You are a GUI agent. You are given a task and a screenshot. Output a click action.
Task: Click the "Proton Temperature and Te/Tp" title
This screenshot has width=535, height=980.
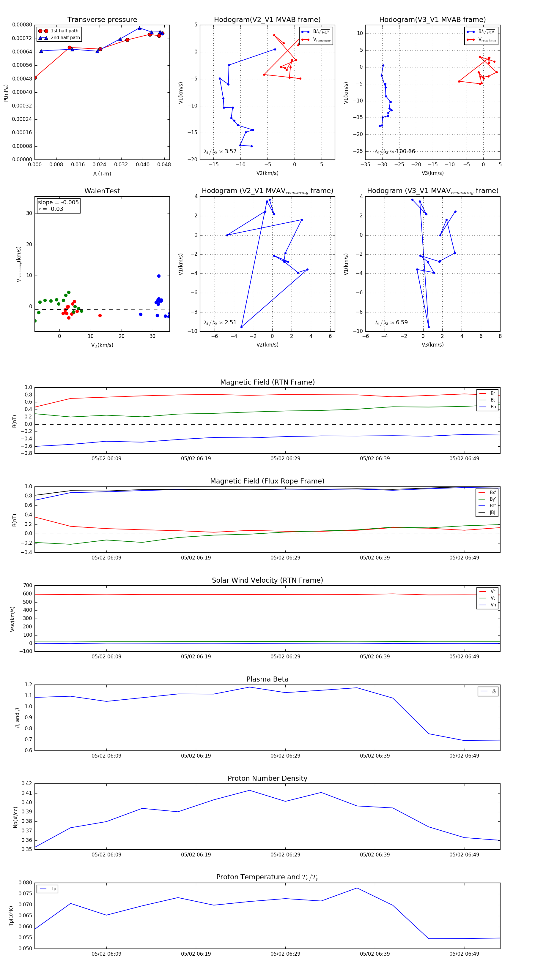click(x=267, y=877)
